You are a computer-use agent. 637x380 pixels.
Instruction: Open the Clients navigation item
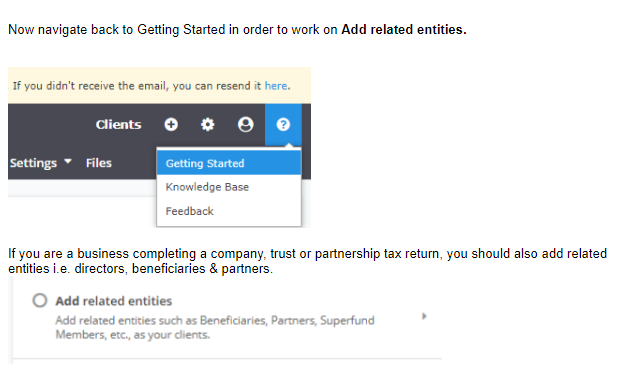118,124
